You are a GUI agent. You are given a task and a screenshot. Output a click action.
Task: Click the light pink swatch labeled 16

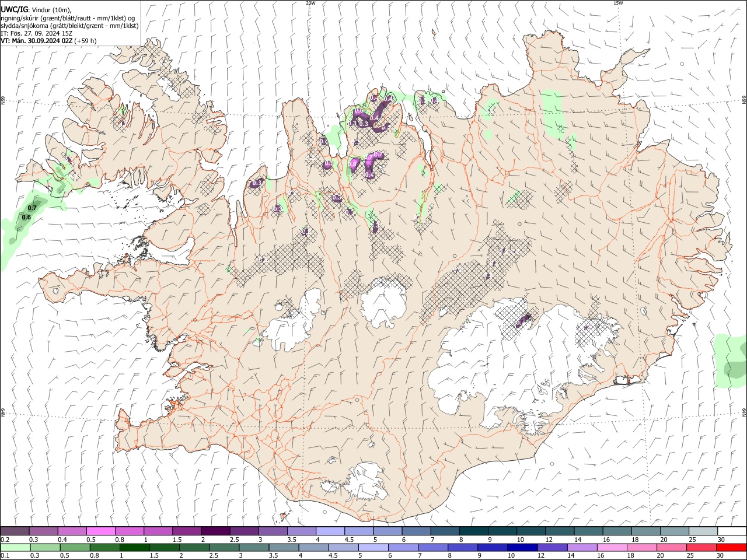tap(612, 547)
